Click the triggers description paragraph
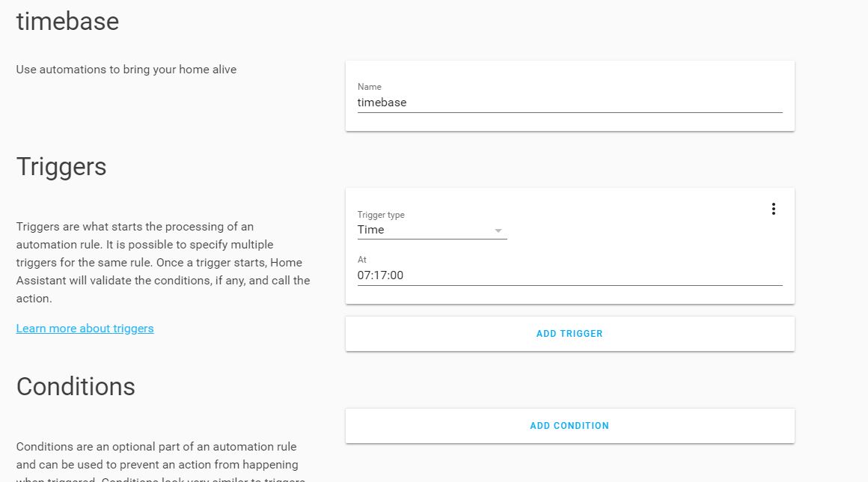Screen dimensions: 868x482 point(163,262)
